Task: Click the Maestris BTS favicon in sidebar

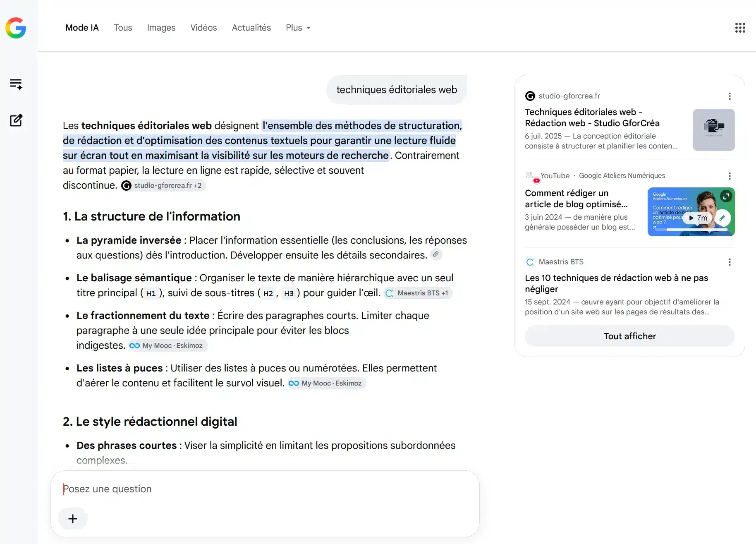Action: tap(530, 262)
